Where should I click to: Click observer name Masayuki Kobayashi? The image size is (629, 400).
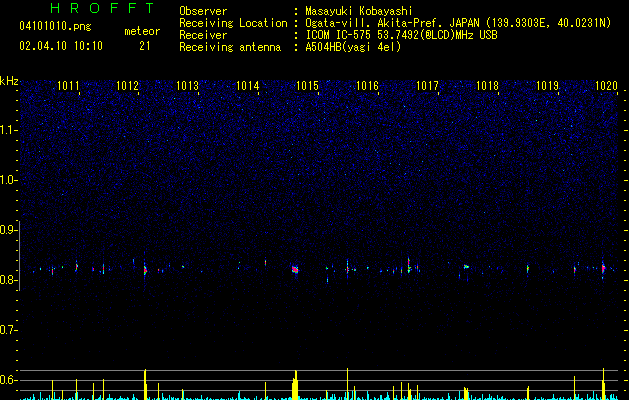coord(359,11)
